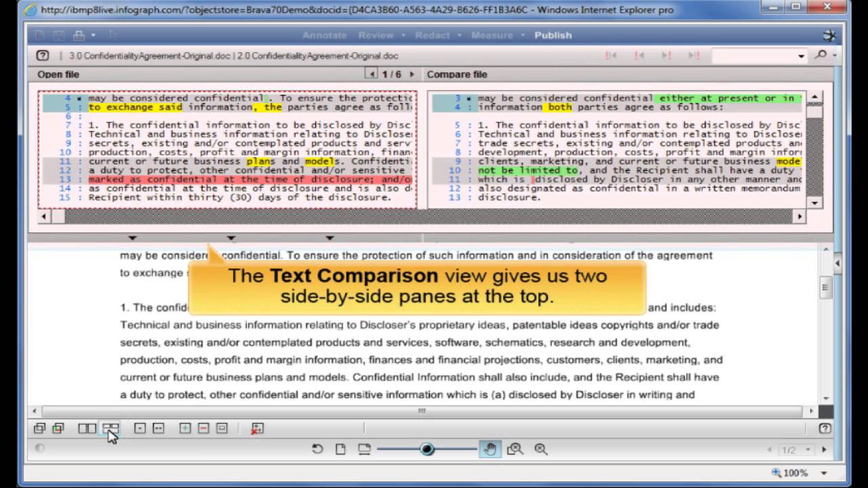Screen dimensions: 868x488
Task: Click the Publish menu item
Action: (553, 35)
